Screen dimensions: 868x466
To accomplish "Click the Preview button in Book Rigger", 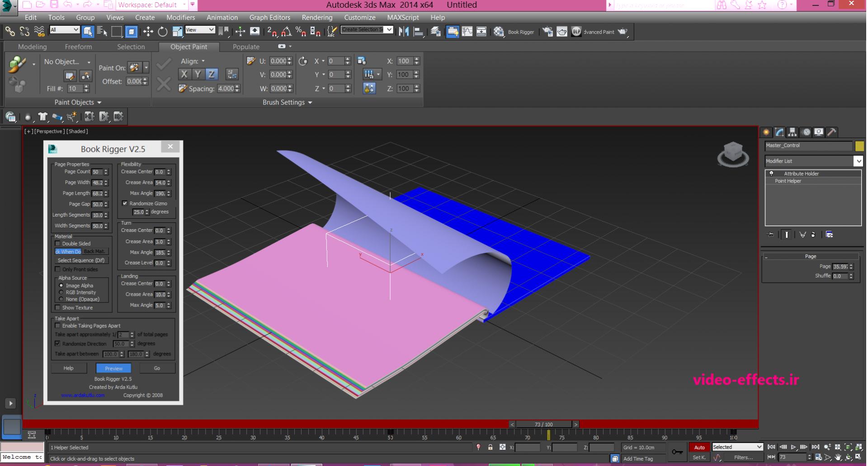I will (x=113, y=368).
